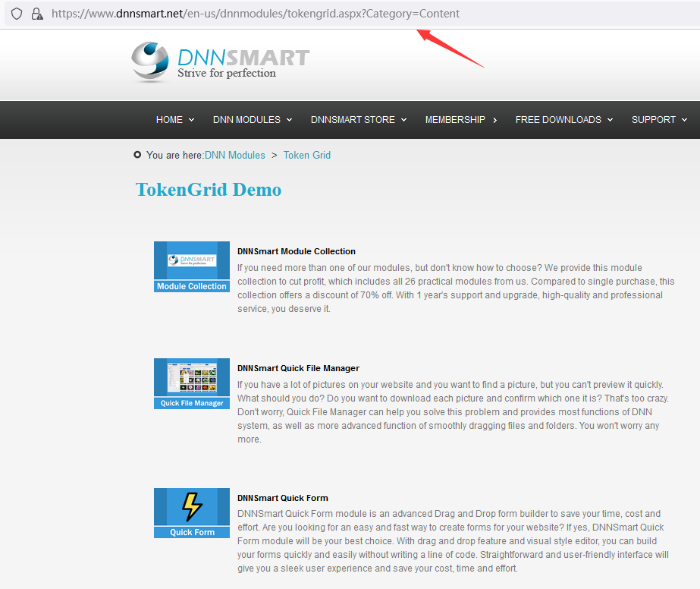The width and height of the screenshot is (700, 589).
Task: Expand the DNNSMART STORE dropdown chevron
Action: tap(404, 120)
